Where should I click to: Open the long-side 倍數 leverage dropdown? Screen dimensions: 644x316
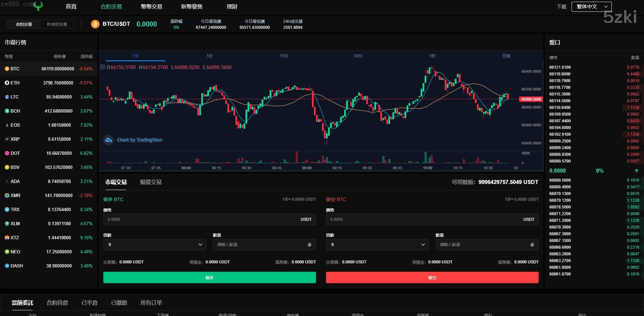coord(155,245)
